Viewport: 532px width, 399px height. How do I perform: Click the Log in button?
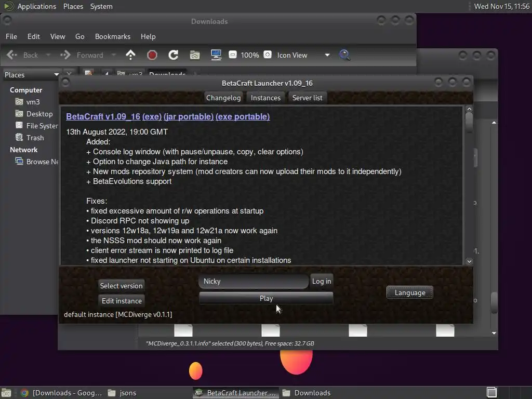[322, 281]
